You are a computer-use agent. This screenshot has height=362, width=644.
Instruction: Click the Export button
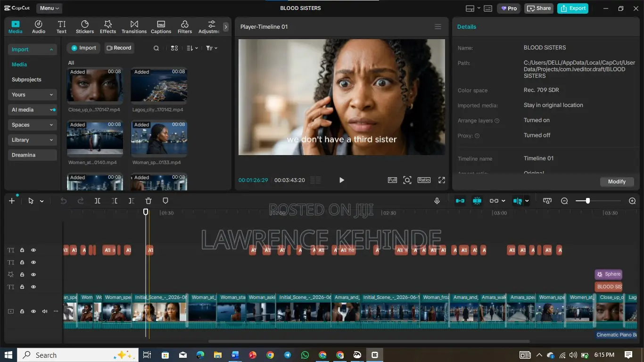(x=573, y=8)
